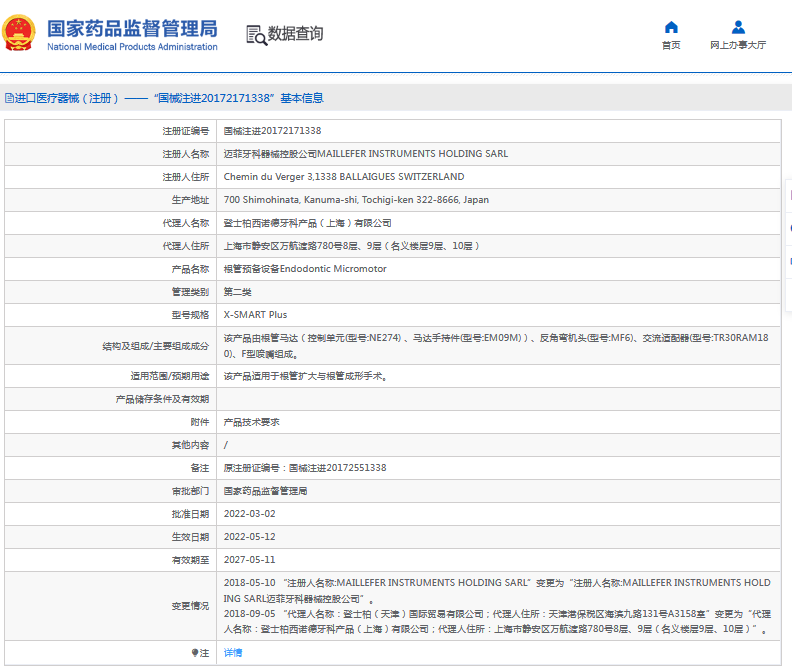Screen dimensions: 792x672
Task: Click the 详情 link in the last row
Action: pos(233,653)
